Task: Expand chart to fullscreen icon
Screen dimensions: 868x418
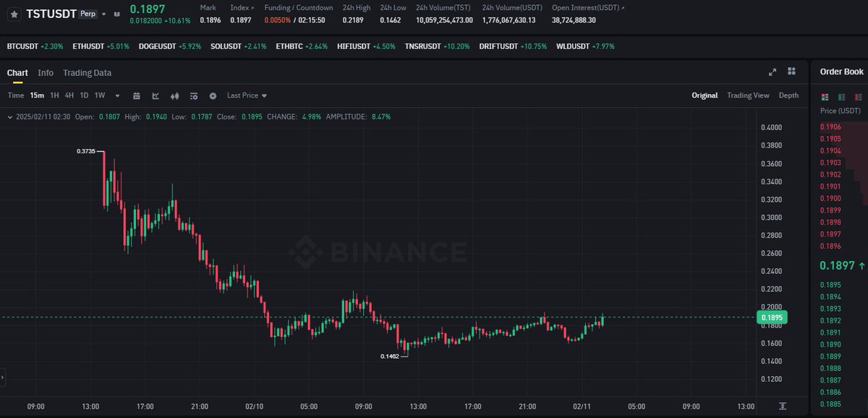Action: 773,72
